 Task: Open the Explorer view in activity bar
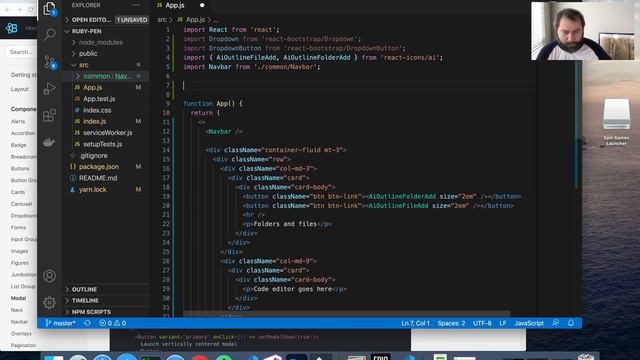(x=49, y=9)
